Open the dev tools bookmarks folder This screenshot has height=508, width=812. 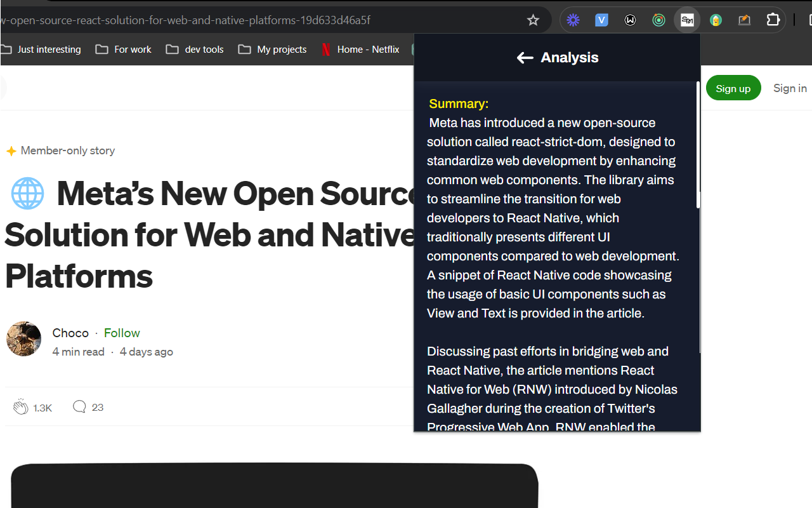195,50
